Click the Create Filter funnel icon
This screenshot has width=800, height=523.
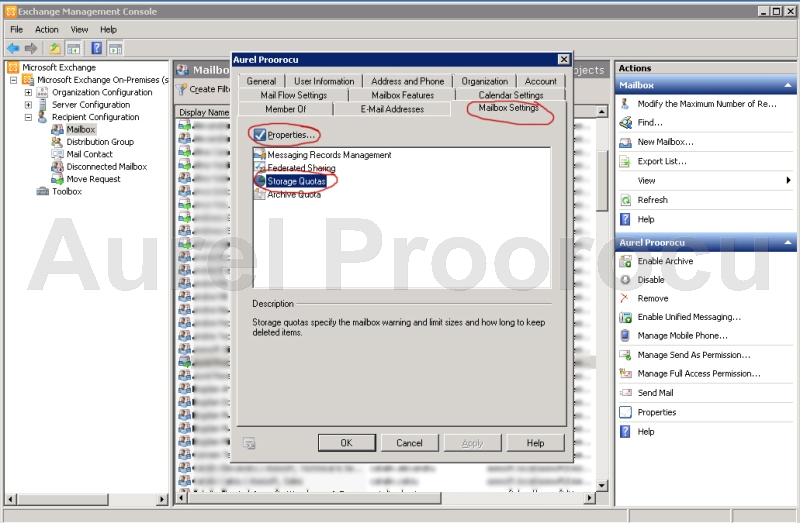[x=181, y=89]
